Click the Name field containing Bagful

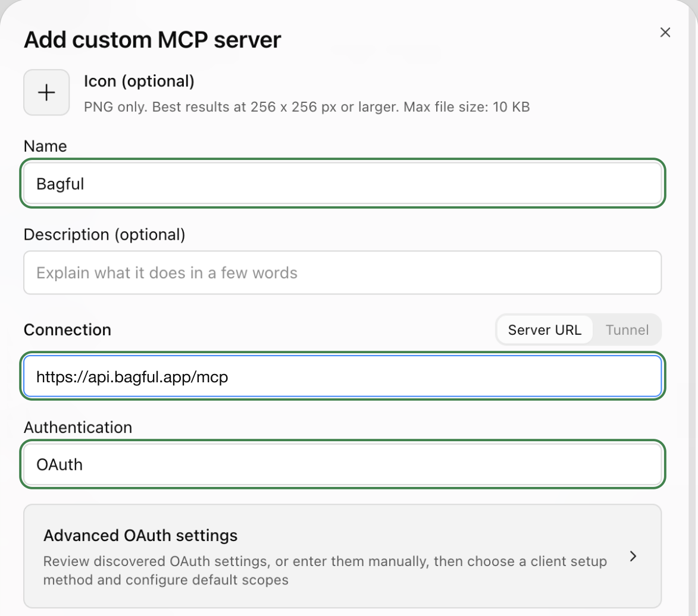tap(342, 183)
